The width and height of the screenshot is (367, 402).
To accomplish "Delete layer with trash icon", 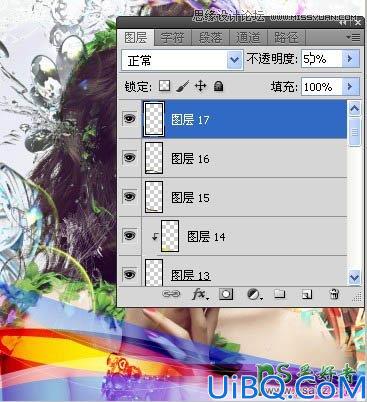I will pyautogui.click(x=334, y=294).
